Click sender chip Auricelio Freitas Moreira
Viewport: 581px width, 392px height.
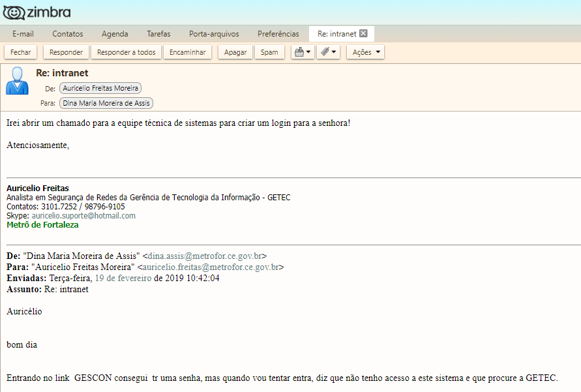[x=100, y=88]
